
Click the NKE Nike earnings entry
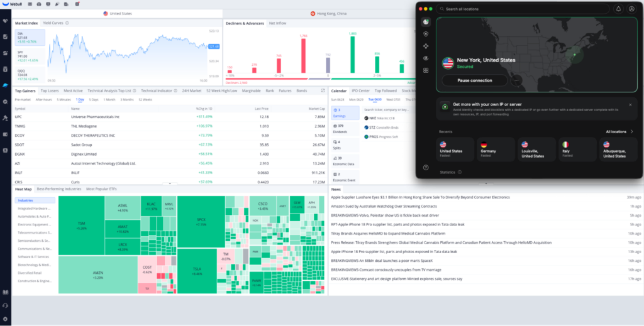tap(379, 118)
